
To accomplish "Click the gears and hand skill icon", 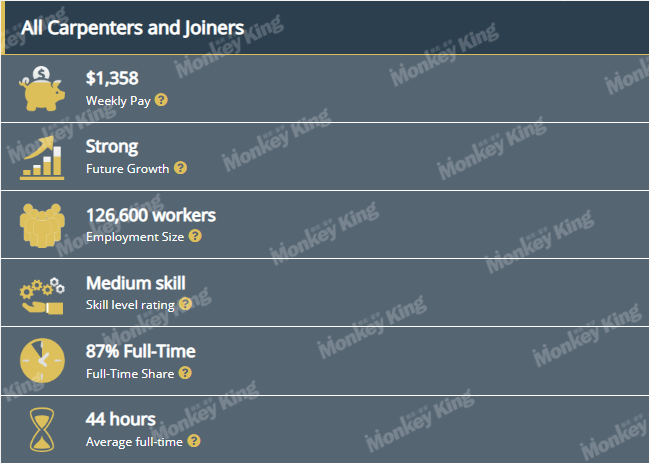I will coord(42,296).
